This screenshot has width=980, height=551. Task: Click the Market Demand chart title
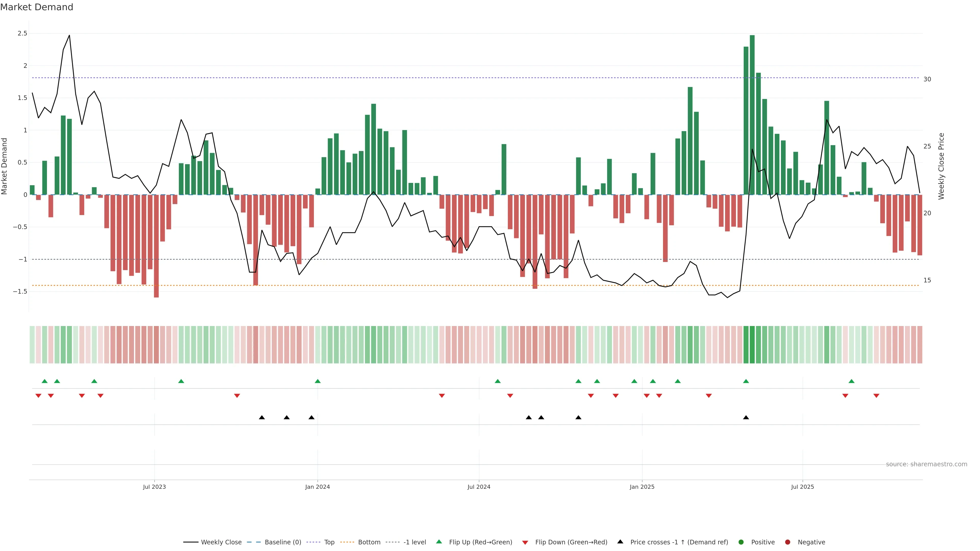(36, 7)
